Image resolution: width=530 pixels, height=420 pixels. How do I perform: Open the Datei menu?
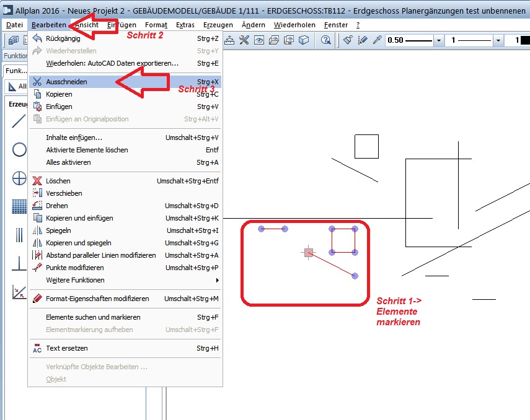click(14, 25)
